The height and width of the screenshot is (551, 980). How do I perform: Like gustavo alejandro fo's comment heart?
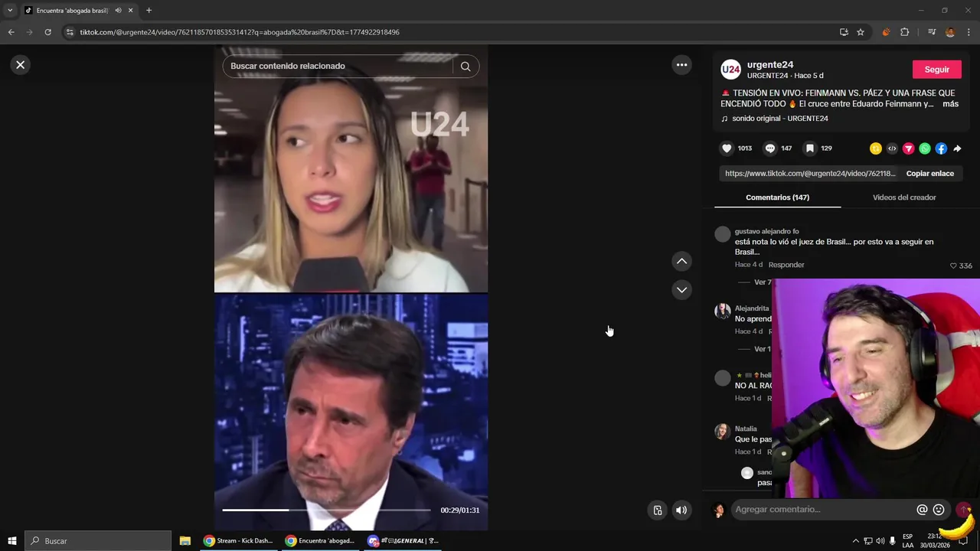(953, 266)
